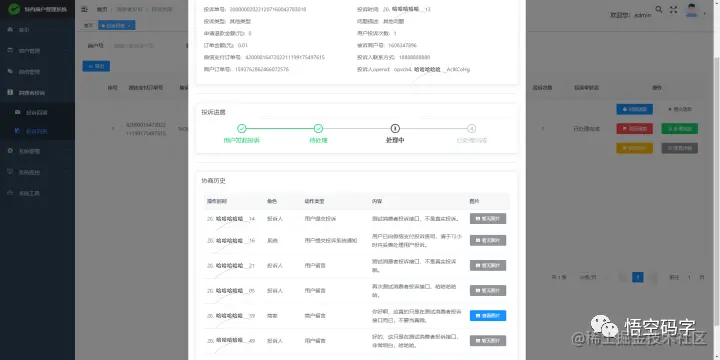Click the image button in the 21 history row
Viewport: 720px width, 360px height.
point(488,265)
